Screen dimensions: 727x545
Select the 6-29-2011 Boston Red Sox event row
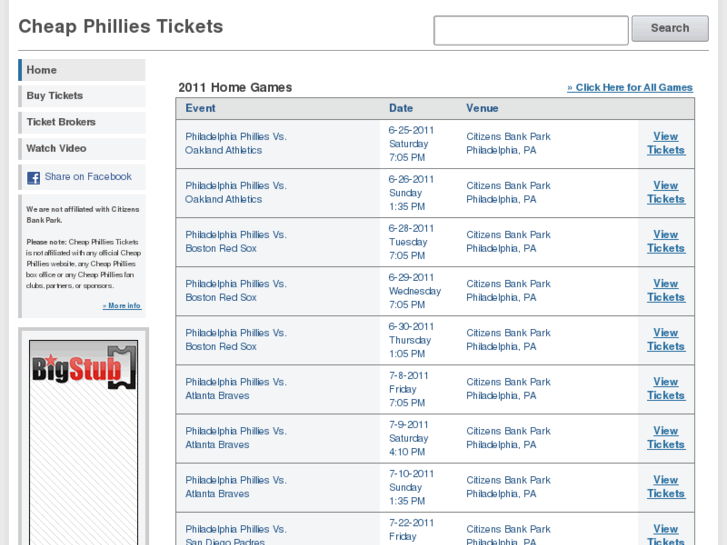[236, 291]
